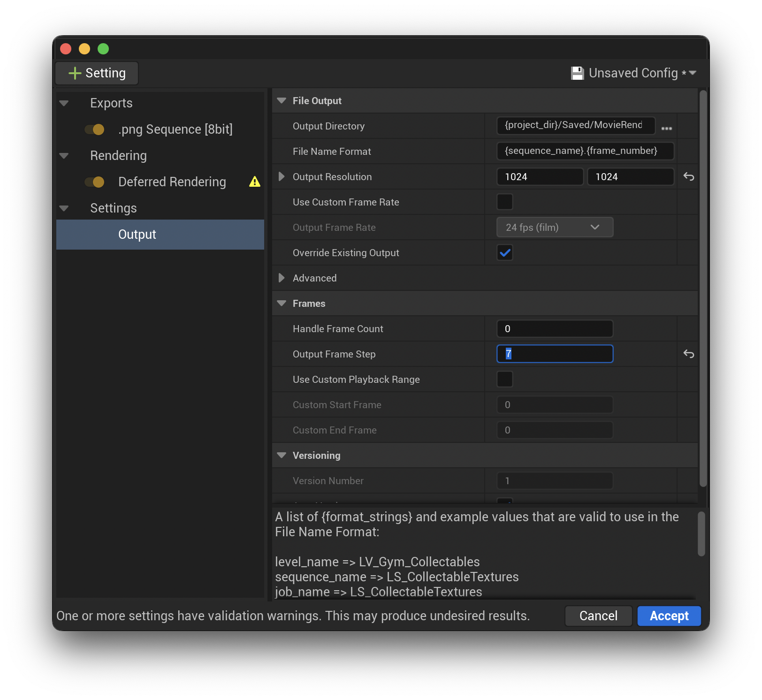This screenshot has width=762, height=700.
Task: Click the Cancel button
Action: click(x=598, y=616)
